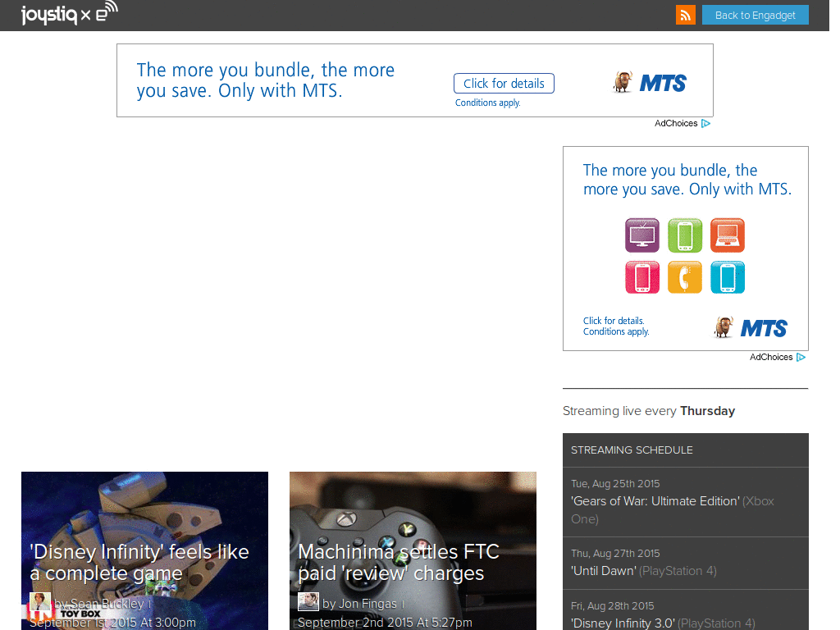Click 'Conditions apply.' text in top banner
This screenshot has height=630, width=840.
(x=487, y=103)
